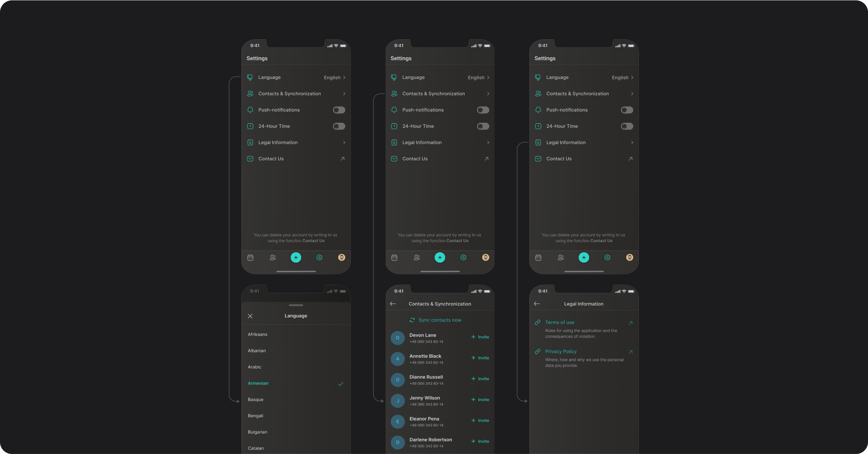Open the calendar tab in bottom navigation
This screenshot has height=454, width=868.
tap(251, 257)
